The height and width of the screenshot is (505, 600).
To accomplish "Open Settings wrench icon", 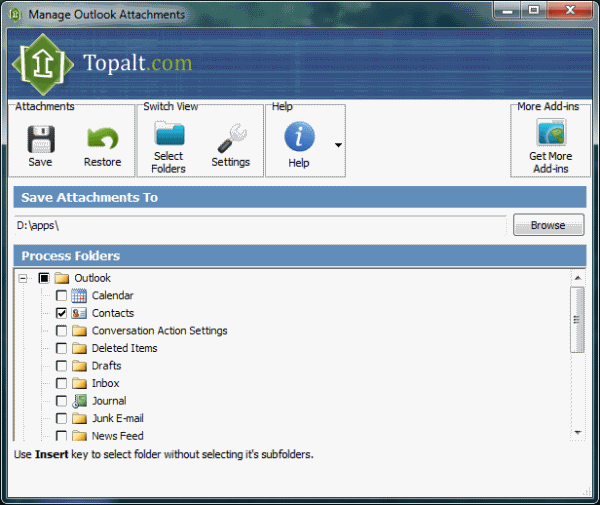I will click(232, 138).
